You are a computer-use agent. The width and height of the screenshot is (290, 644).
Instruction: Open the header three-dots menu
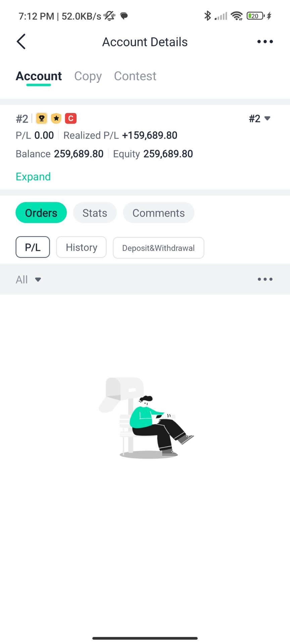click(265, 42)
